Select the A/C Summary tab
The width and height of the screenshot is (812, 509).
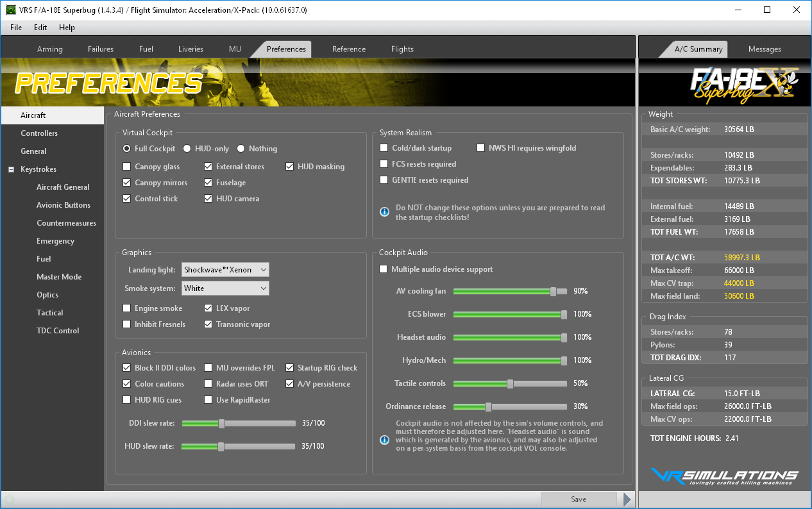pyautogui.click(x=698, y=49)
